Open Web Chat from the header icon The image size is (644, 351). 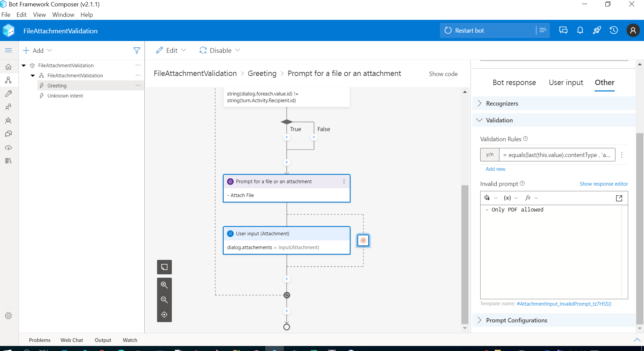coord(563,30)
